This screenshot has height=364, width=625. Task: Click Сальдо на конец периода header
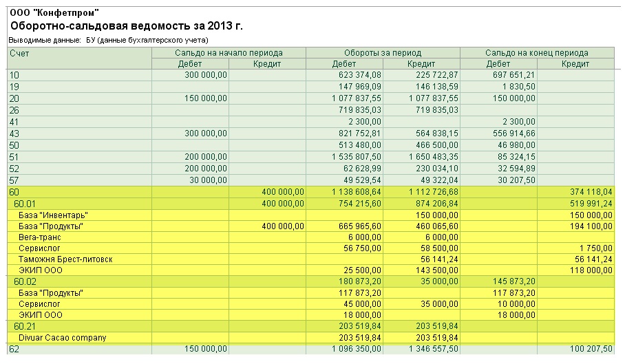(537, 53)
